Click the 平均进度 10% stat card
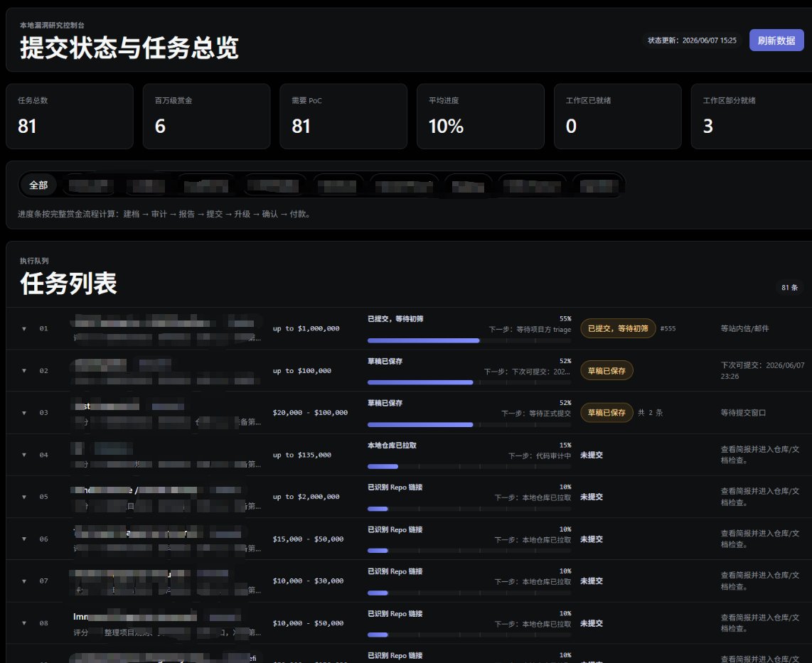This screenshot has width=812, height=663. (x=481, y=117)
